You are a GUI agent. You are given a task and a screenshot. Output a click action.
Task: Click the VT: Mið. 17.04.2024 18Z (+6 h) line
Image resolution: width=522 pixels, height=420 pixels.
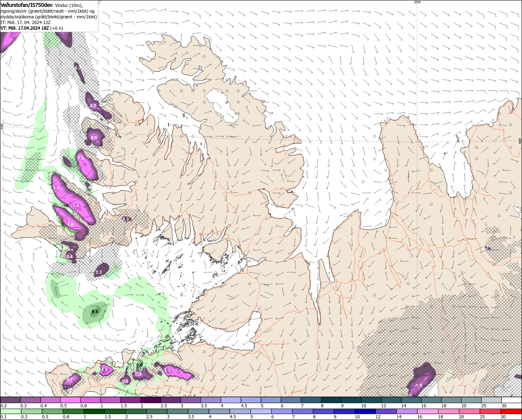(32, 28)
